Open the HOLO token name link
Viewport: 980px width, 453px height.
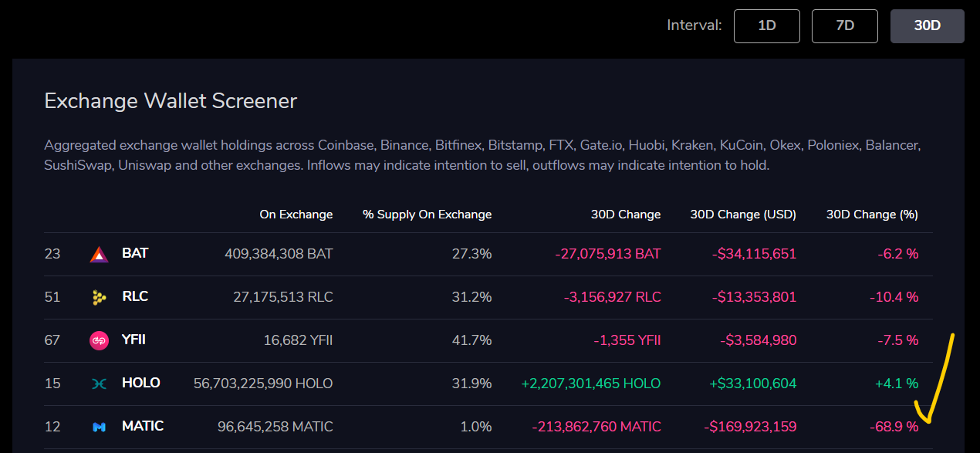tap(141, 383)
